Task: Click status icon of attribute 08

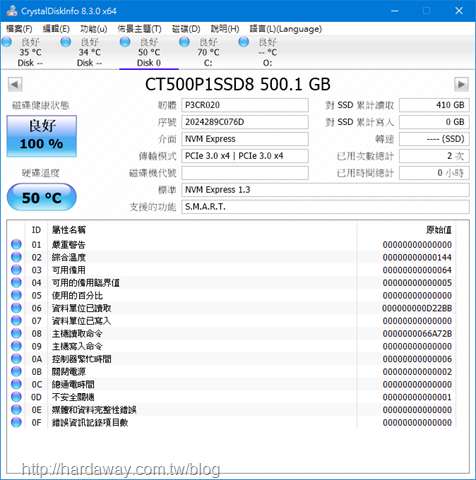Action: click(x=16, y=333)
